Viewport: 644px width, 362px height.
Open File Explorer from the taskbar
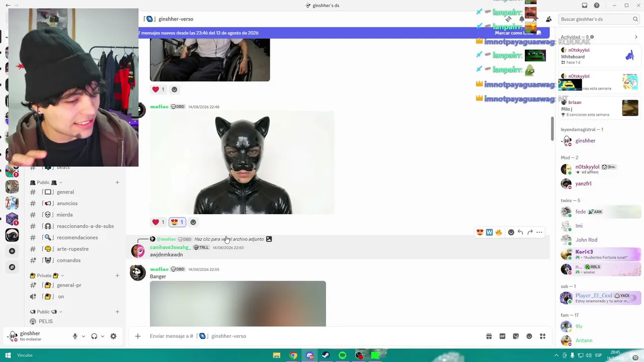pyautogui.click(x=277, y=355)
